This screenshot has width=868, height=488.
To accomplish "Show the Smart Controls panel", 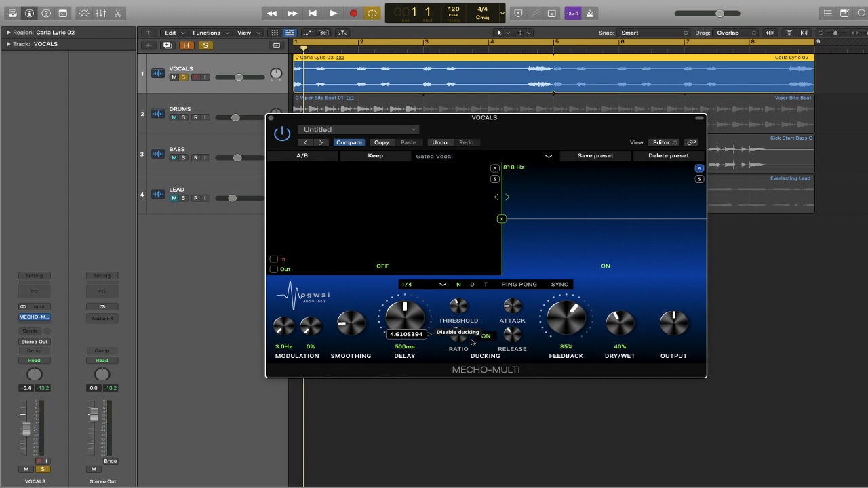I will 84,14.
